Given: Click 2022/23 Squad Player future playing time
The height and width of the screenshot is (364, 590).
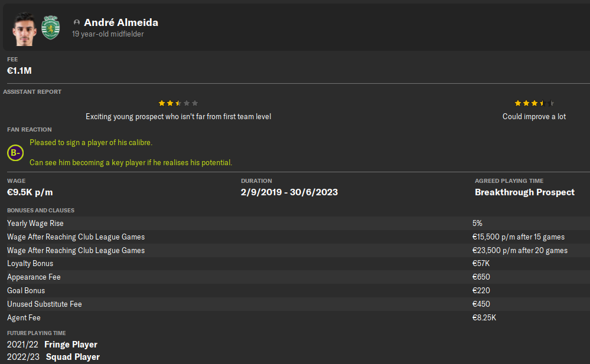Looking at the screenshot, I should click(53, 357).
